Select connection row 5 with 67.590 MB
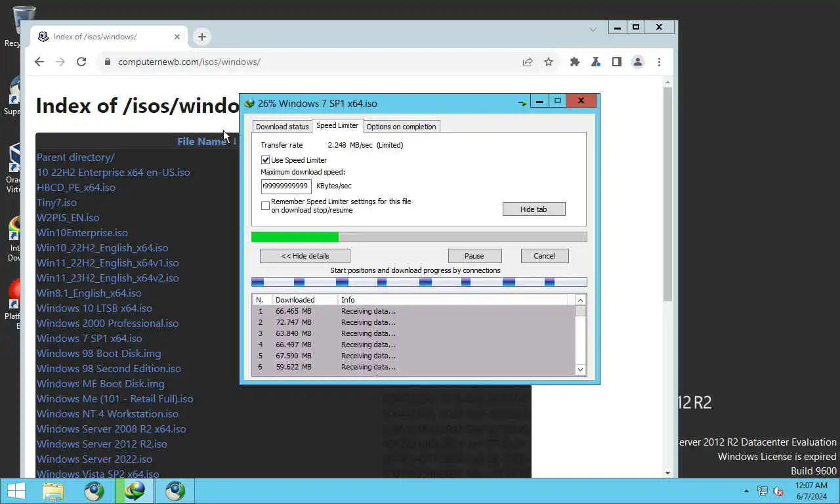The image size is (840, 504). [x=413, y=356]
